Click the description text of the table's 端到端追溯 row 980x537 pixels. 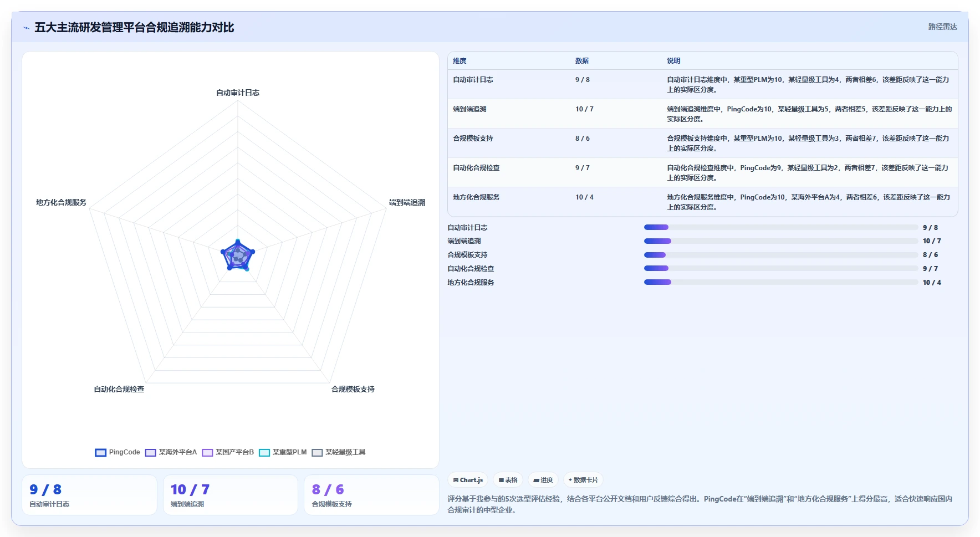[x=809, y=114]
